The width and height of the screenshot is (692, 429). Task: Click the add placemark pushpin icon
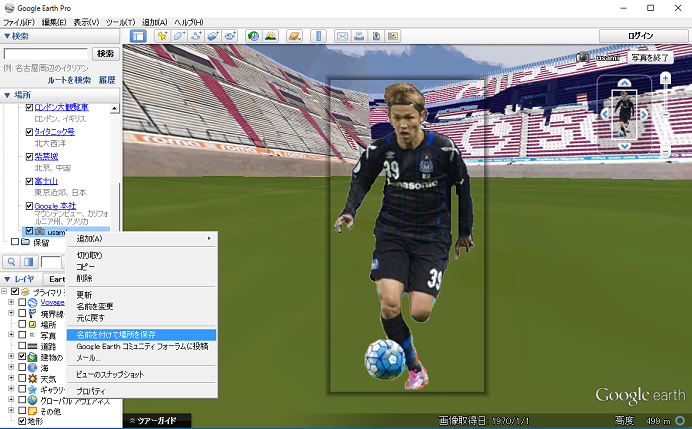(x=162, y=36)
